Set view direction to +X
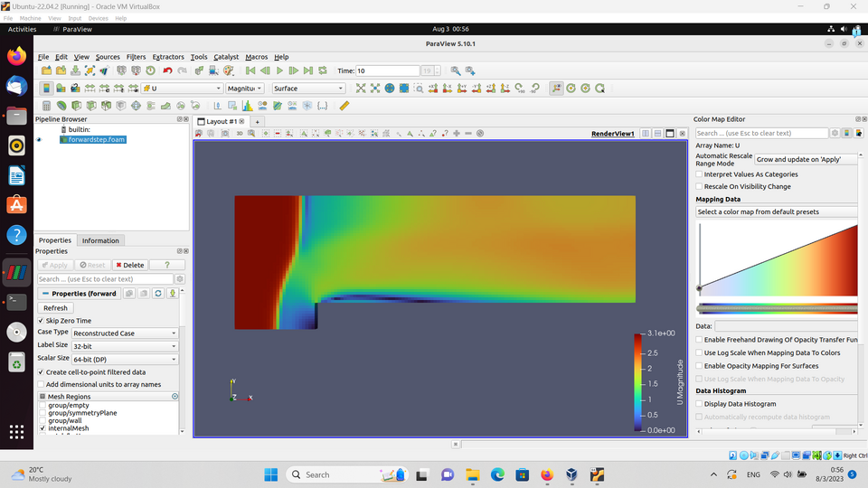Screen dimensions: 868x488 point(433,89)
